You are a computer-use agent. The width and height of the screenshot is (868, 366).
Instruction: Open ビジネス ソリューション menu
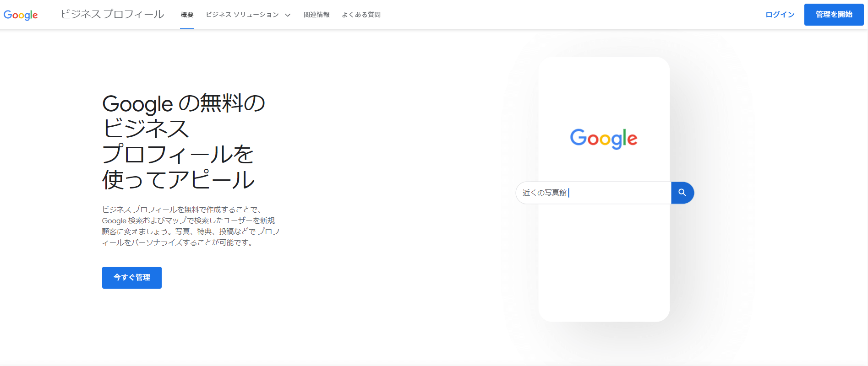pyautogui.click(x=242, y=15)
